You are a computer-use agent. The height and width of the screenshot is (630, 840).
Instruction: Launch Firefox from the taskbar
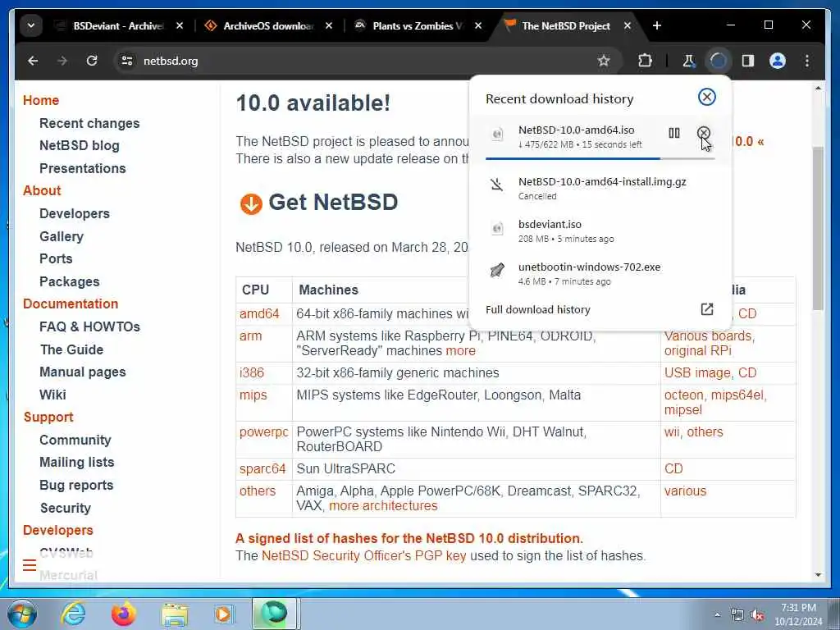coord(123,614)
